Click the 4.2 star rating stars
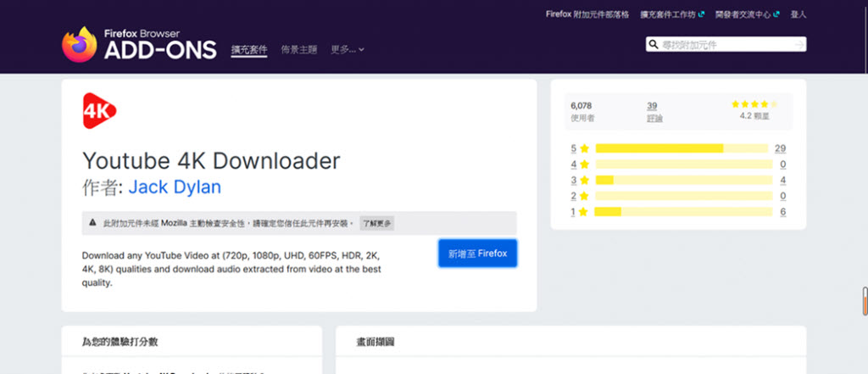The image size is (868, 374). click(754, 104)
